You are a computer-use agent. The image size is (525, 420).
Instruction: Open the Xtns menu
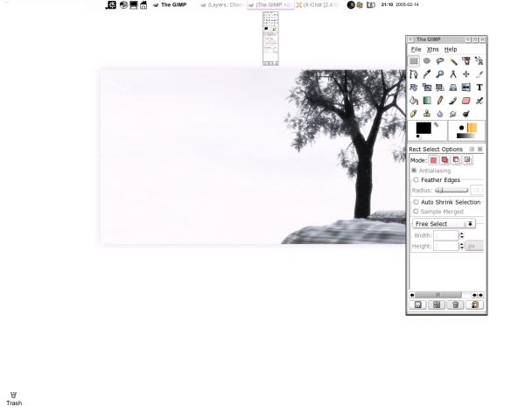433,49
